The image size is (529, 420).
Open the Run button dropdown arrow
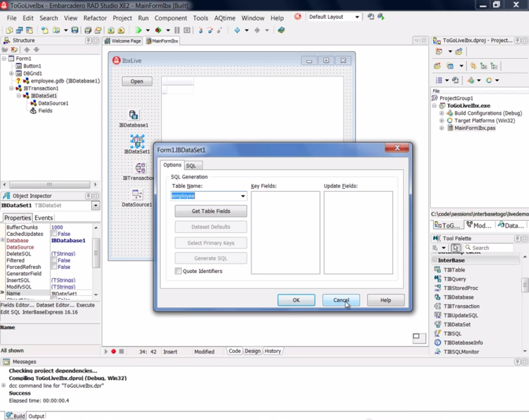(148, 30)
